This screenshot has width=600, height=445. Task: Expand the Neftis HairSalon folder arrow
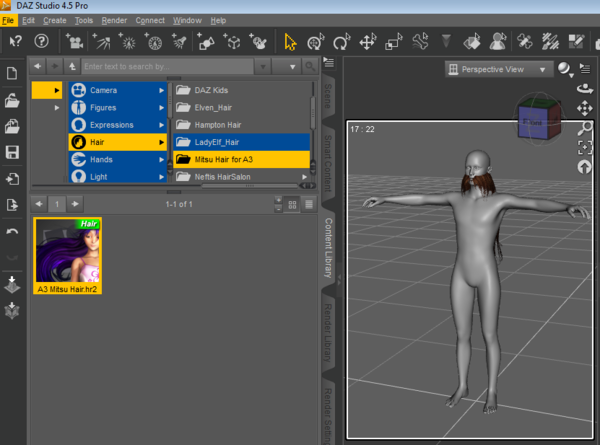[x=305, y=177]
